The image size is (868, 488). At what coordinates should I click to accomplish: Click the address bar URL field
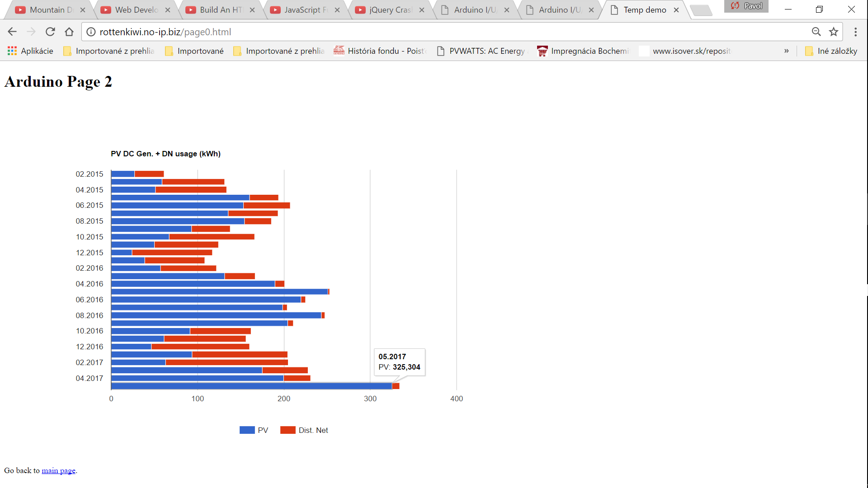point(407,32)
